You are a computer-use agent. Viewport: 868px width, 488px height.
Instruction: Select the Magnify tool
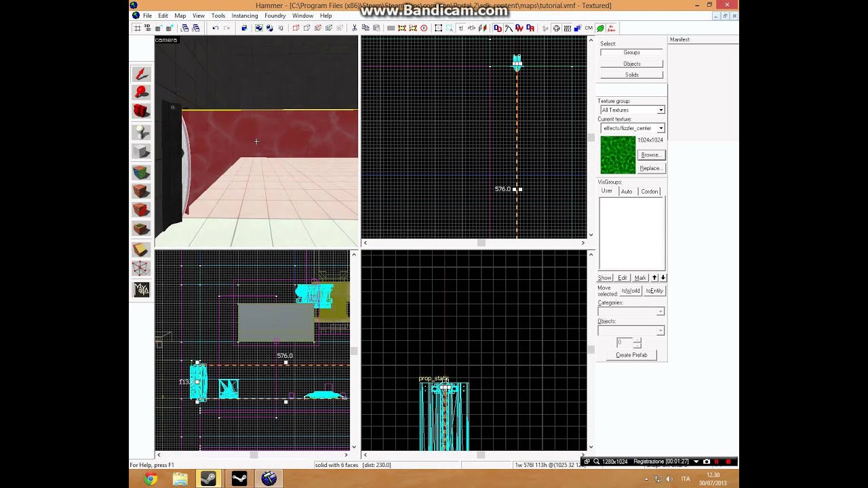(x=141, y=92)
